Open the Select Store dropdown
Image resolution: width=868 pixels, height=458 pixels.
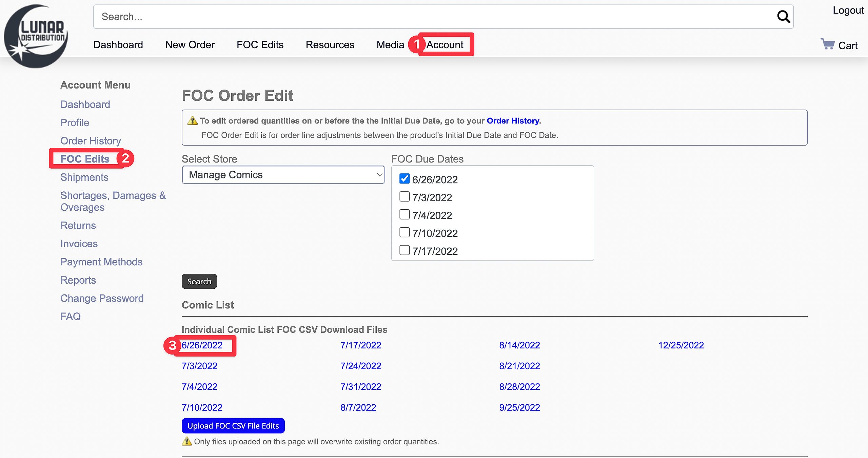[x=283, y=175]
